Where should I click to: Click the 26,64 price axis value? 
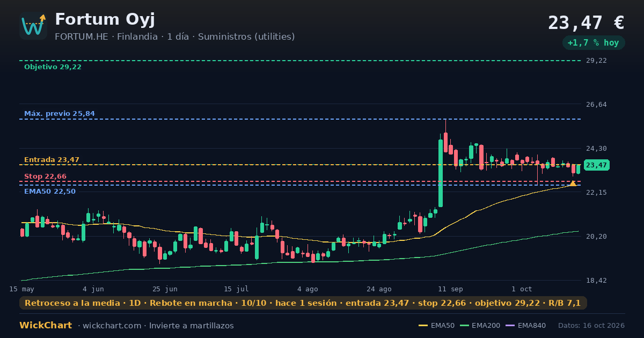point(596,104)
